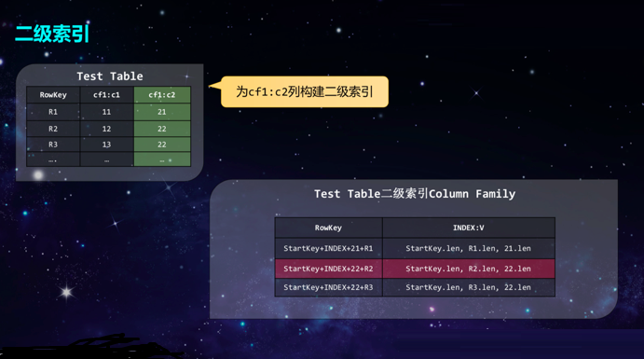The height and width of the screenshot is (359, 644).
Task: Click the cell with value 11
Action: (x=107, y=112)
